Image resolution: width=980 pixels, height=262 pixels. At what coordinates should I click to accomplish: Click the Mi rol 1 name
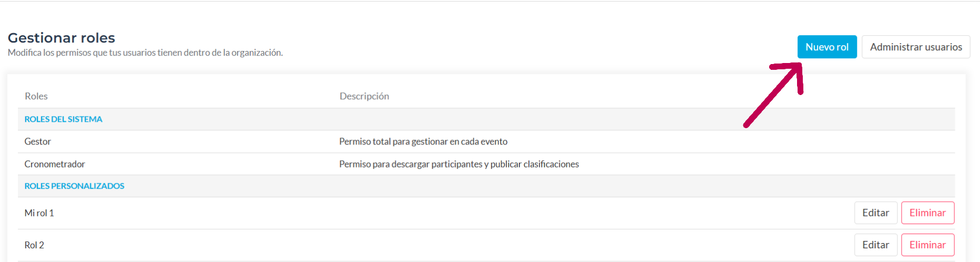coord(39,213)
